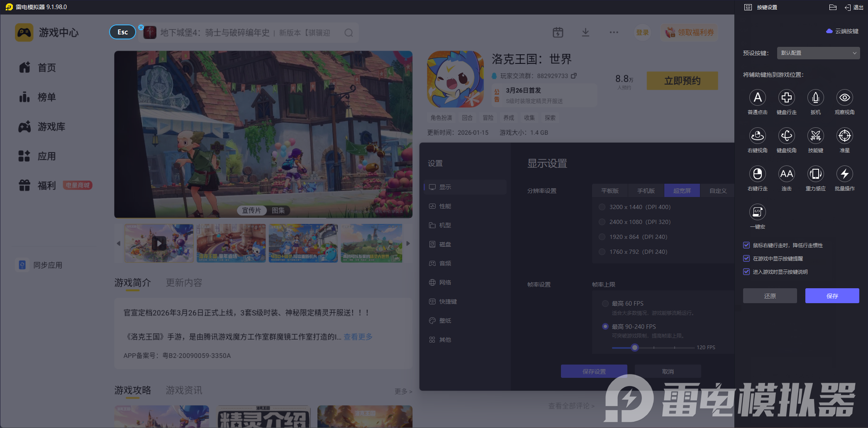Viewport: 868px width, 428px height.
Task: Click the Esc key mapping bubble
Action: tap(122, 32)
